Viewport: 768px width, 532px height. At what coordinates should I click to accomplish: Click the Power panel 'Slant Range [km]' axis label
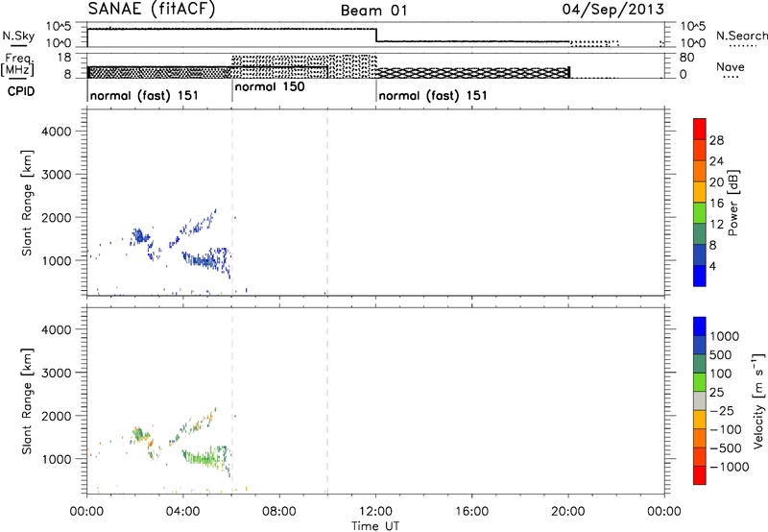point(27,203)
